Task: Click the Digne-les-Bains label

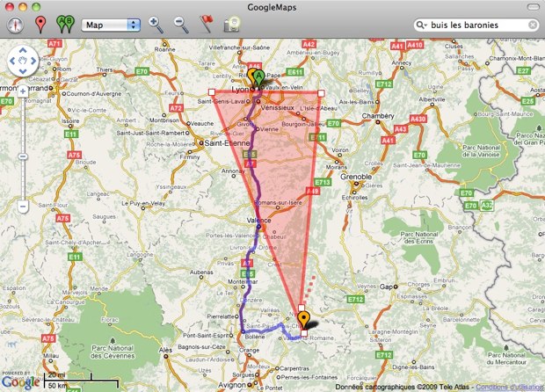Action: (x=413, y=367)
